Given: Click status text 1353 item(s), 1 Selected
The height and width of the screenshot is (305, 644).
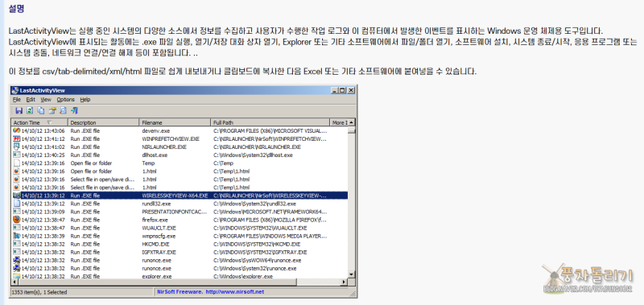Looking at the screenshot, I should tap(39, 292).
